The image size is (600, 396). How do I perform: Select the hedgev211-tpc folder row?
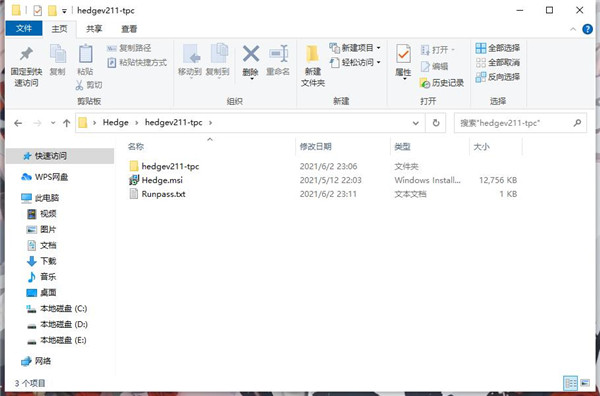click(x=323, y=166)
